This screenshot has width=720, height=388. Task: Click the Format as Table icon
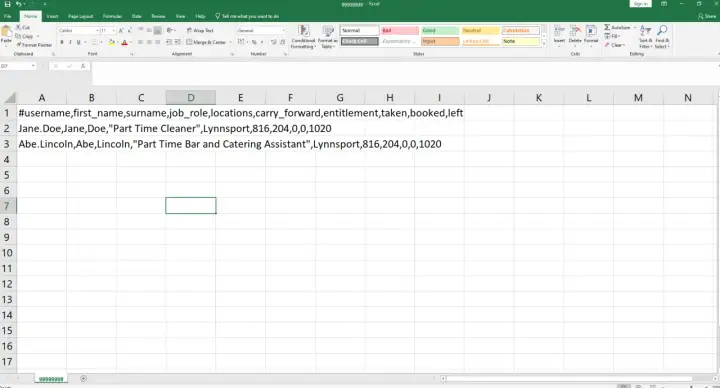click(328, 31)
